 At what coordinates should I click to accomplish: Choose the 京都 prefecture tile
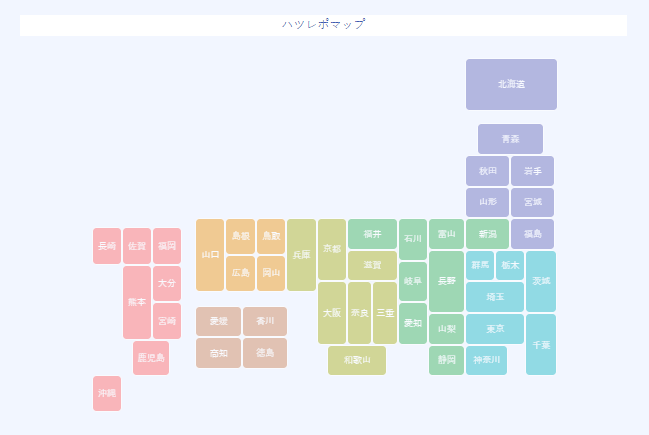tap(332, 249)
